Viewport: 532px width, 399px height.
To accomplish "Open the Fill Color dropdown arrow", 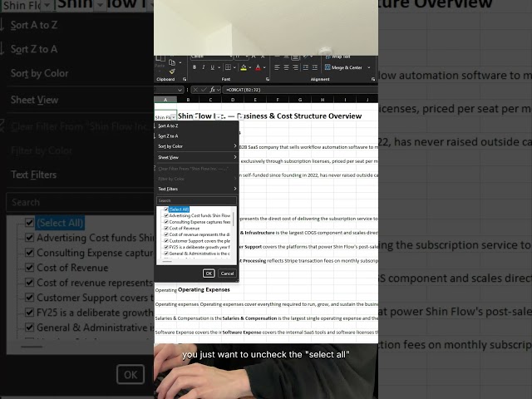I will pyautogui.click(x=250, y=67).
